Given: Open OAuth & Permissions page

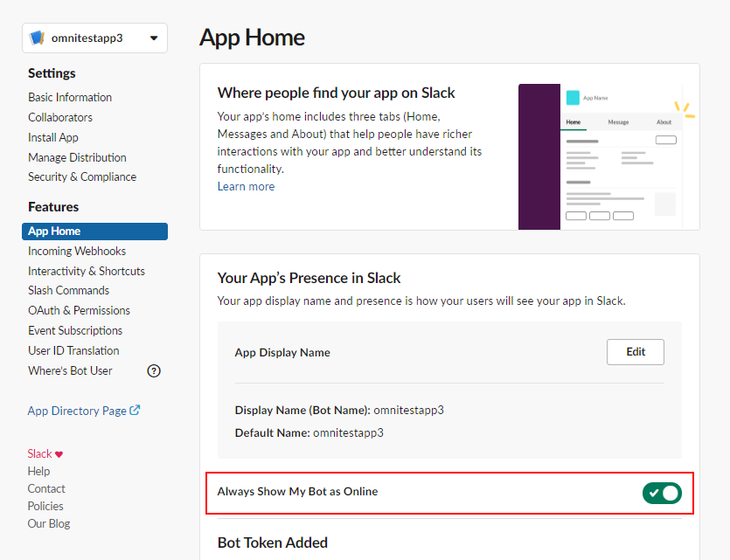Looking at the screenshot, I should pyautogui.click(x=79, y=310).
